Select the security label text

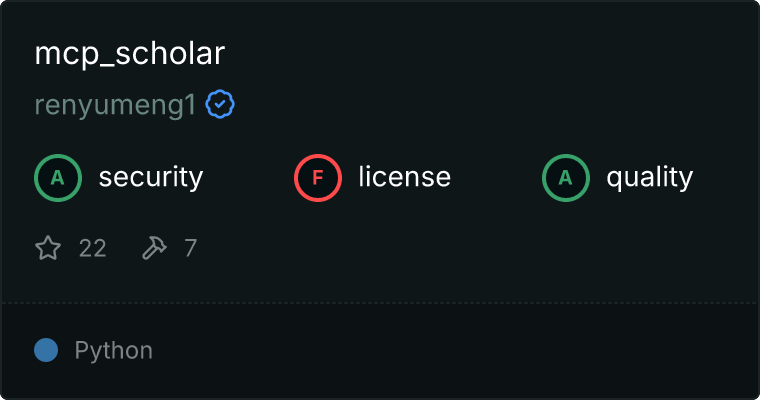tap(151, 177)
